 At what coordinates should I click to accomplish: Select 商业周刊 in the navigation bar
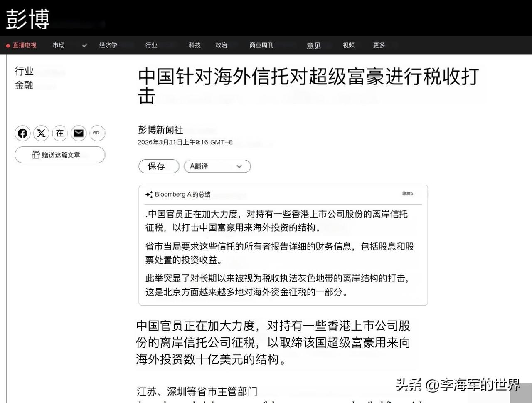[261, 45]
